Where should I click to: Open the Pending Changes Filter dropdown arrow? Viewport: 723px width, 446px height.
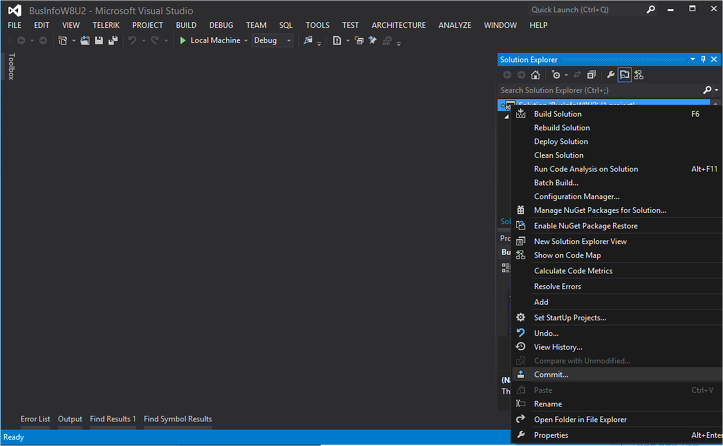(x=566, y=75)
